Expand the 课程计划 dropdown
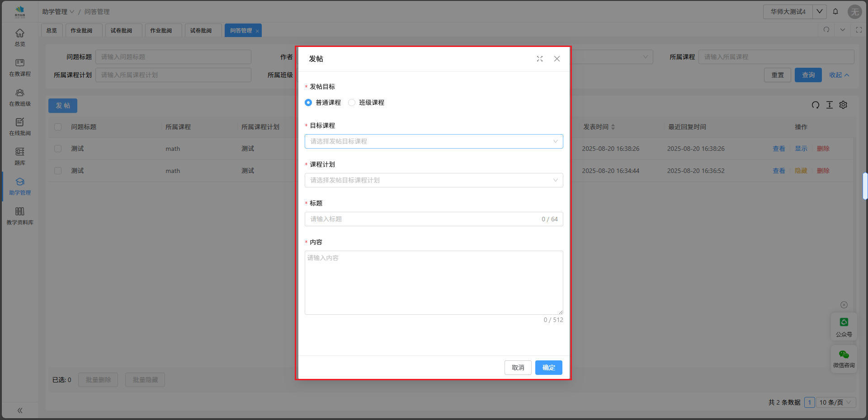Viewport: 868px width, 420px height. tap(433, 180)
